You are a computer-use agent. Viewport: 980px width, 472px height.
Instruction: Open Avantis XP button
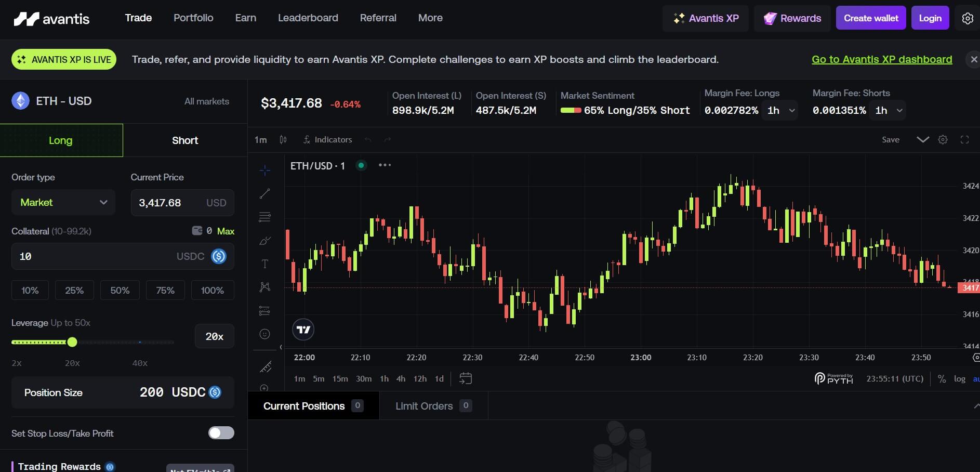point(706,18)
